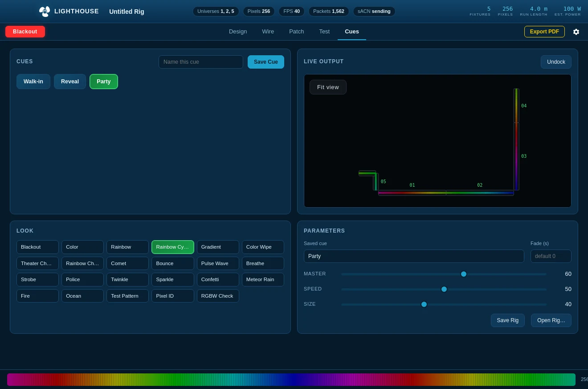588x389 pixels.
Task: Choose the Ocean look
Action: 82,296
